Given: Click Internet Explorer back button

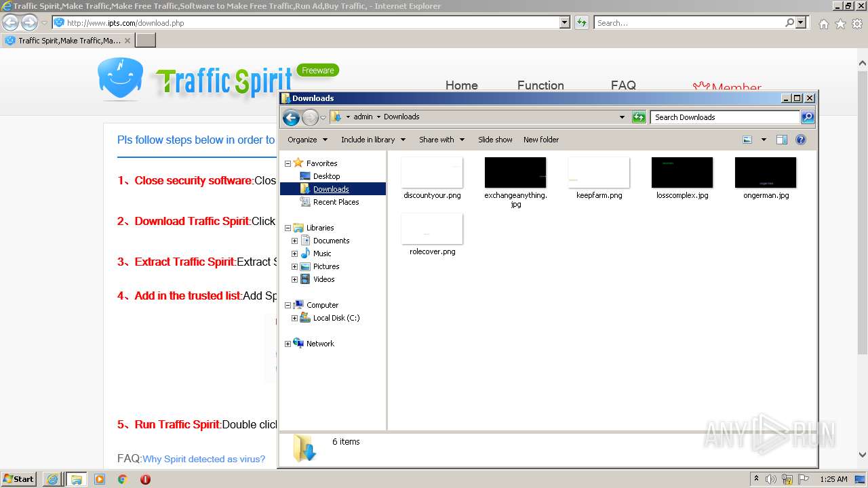Looking at the screenshot, I should (10, 23).
